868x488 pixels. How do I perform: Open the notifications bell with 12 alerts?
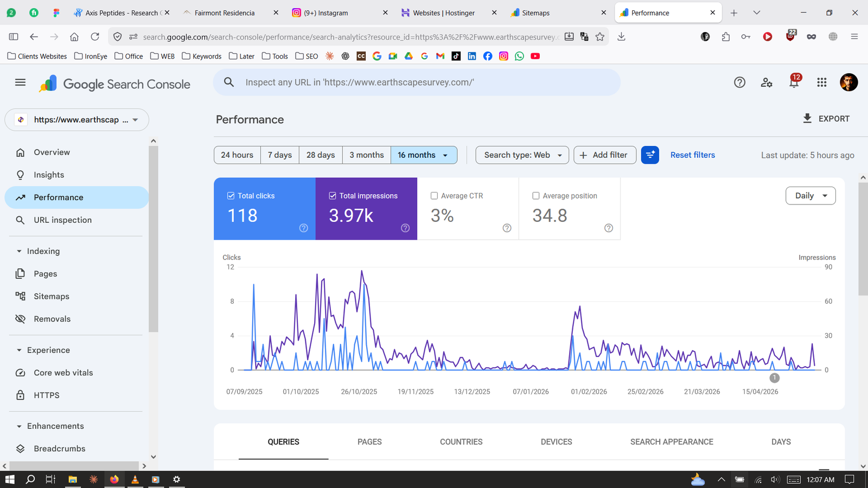[794, 81]
